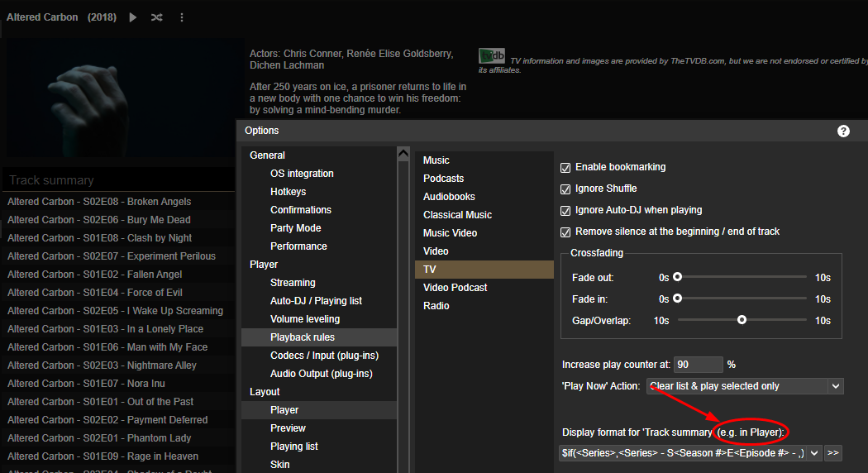The height and width of the screenshot is (473, 868).
Task: Toggle Enable bookmarking checkbox
Action: (x=566, y=167)
